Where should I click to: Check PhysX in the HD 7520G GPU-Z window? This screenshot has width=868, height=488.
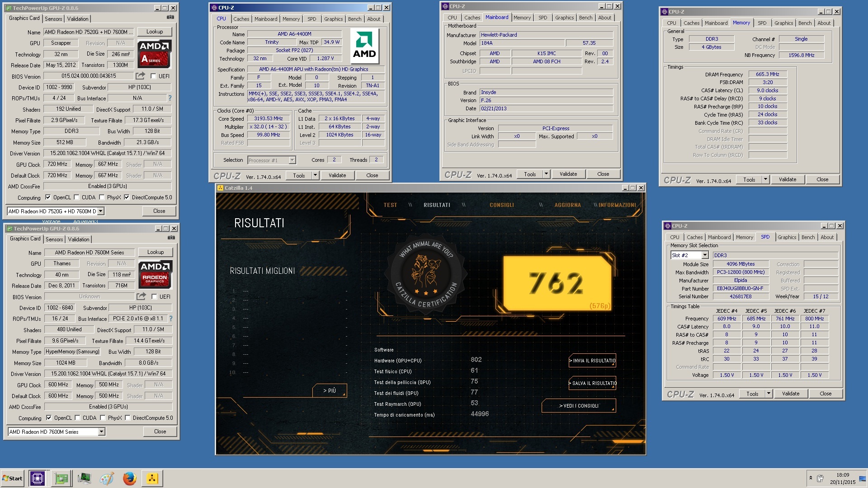point(102,197)
